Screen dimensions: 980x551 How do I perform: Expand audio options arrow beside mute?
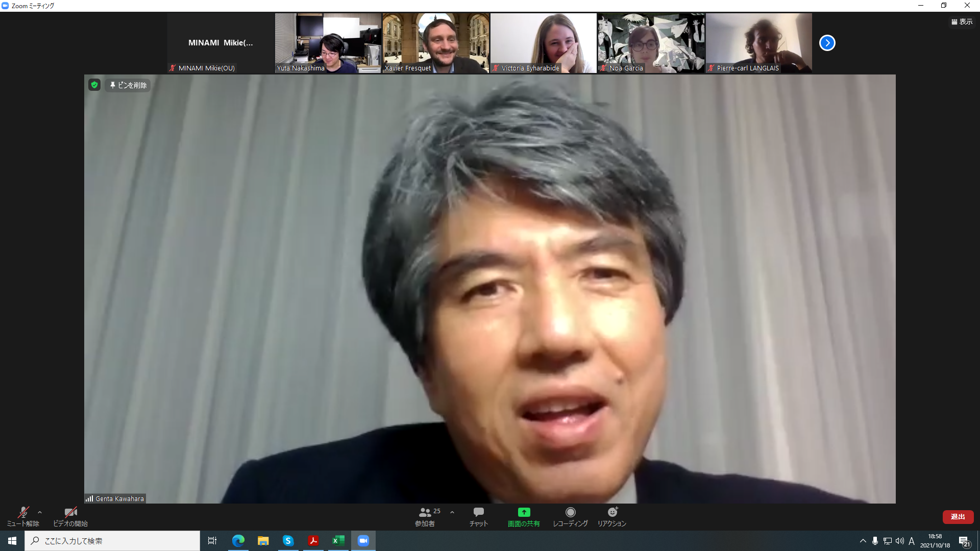point(40,512)
